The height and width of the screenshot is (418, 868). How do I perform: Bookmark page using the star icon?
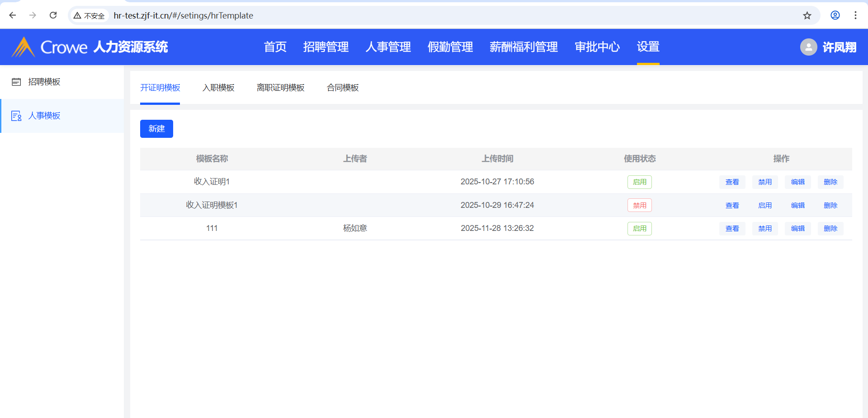(x=807, y=15)
